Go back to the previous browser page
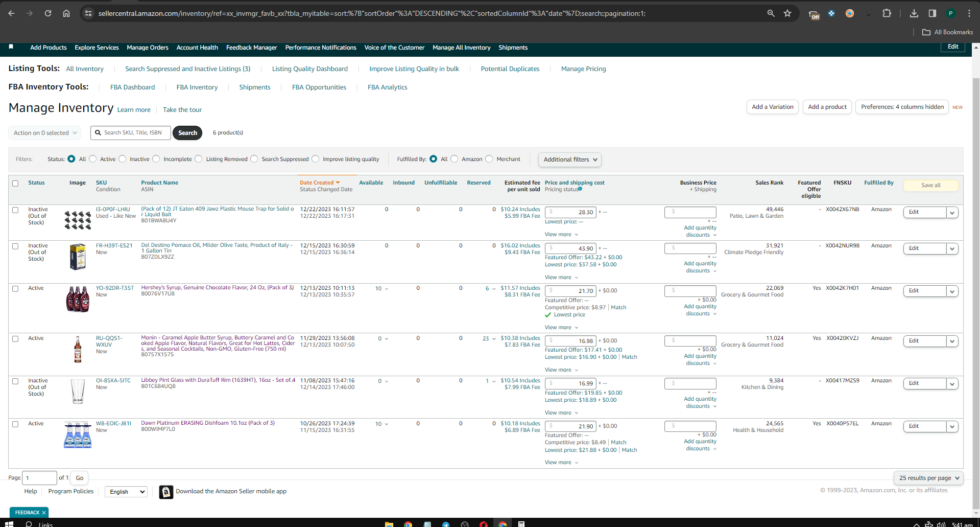This screenshot has width=980, height=527. [x=11, y=13]
